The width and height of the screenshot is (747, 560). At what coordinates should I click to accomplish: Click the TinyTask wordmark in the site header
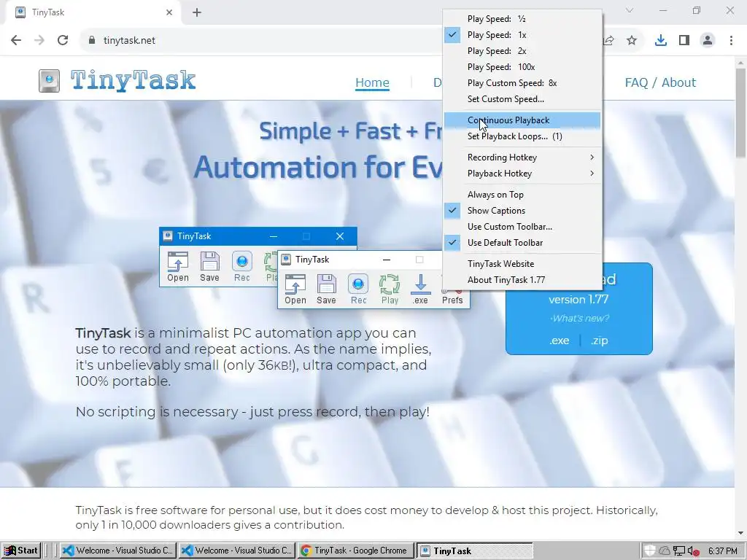[133, 80]
